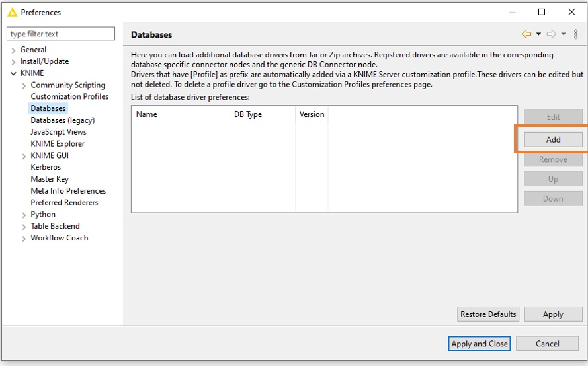Viewport: 588px width, 368px height.
Task: Click the Cancel button
Action: coord(547,344)
